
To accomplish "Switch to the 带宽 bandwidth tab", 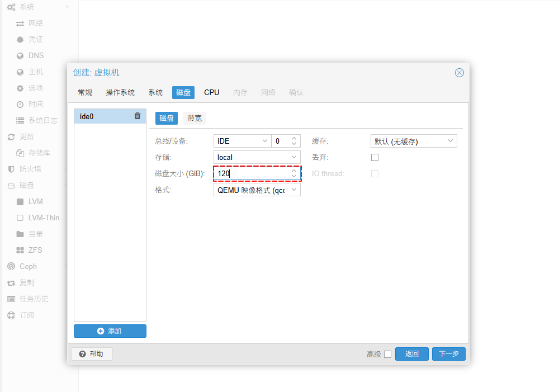I will coord(195,118).
